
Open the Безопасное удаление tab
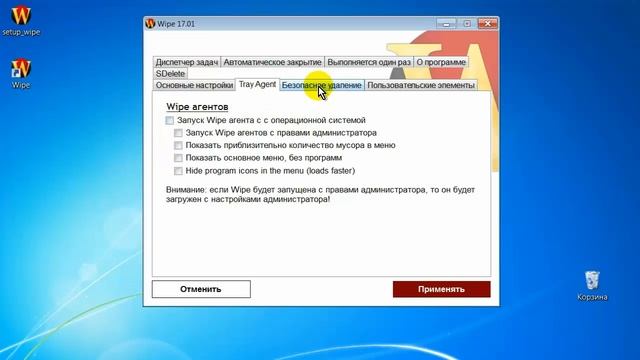point(322,85)
